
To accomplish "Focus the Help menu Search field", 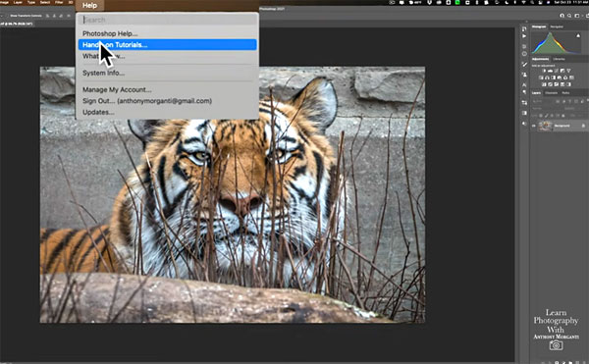I will (167, 20).
